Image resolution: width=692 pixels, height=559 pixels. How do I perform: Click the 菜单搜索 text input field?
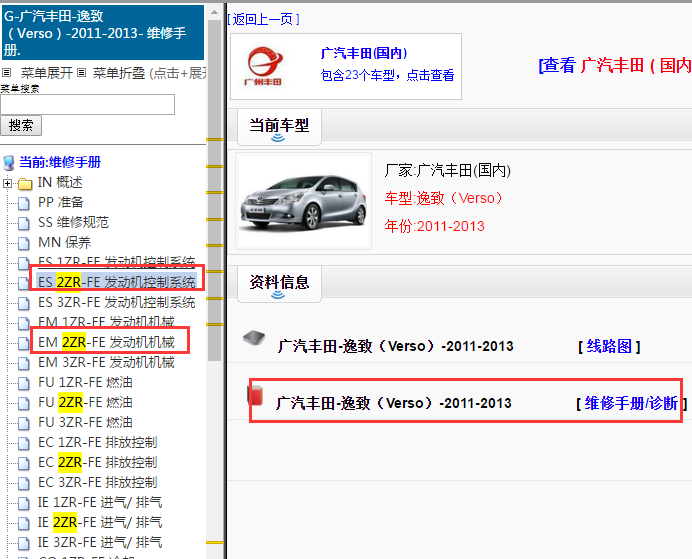point(87,105)
